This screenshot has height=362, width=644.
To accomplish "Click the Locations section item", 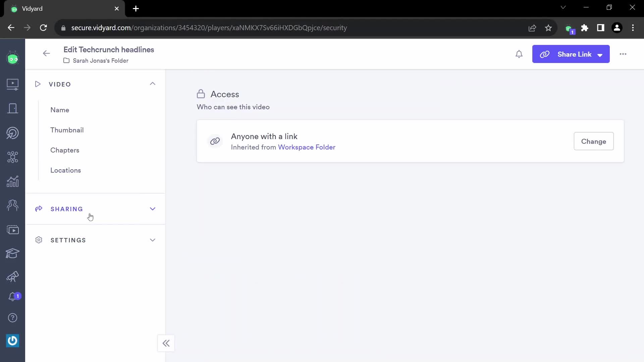I will click(x=65, y=170).
